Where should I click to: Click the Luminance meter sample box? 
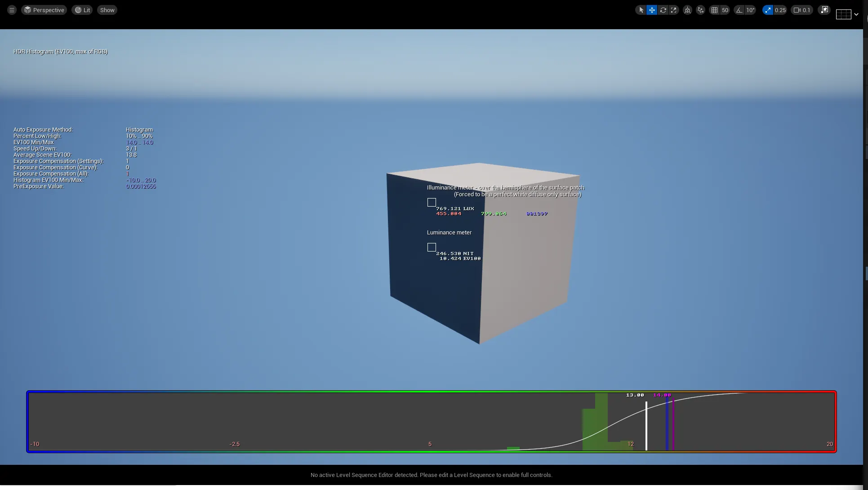[x=432, y=247]
